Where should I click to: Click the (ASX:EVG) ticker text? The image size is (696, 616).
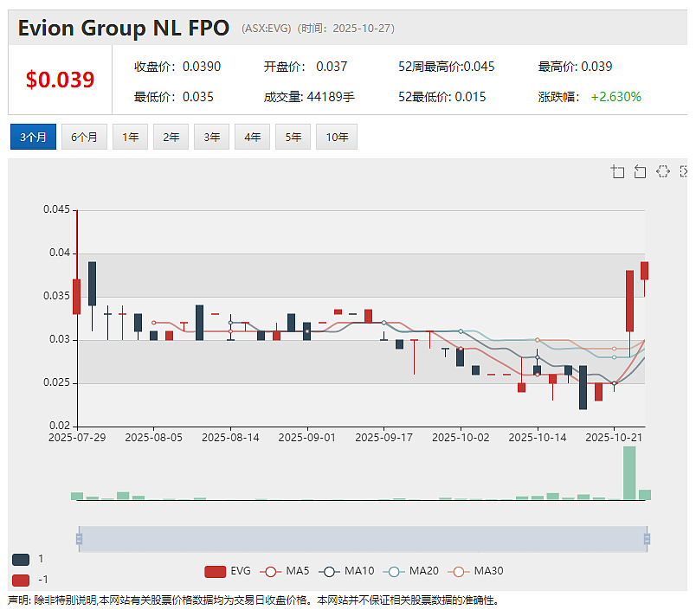click(267, 29)
